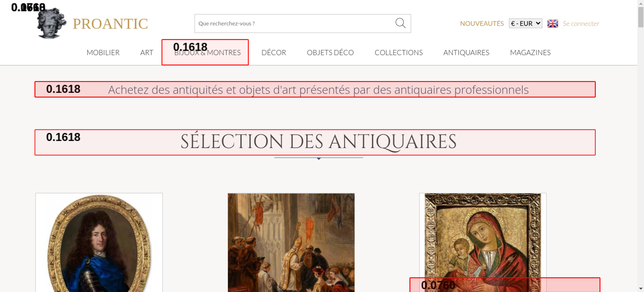Open the COLLECTIONS menu item
This screenshot has height=292, width=644.
coord(398,52)
